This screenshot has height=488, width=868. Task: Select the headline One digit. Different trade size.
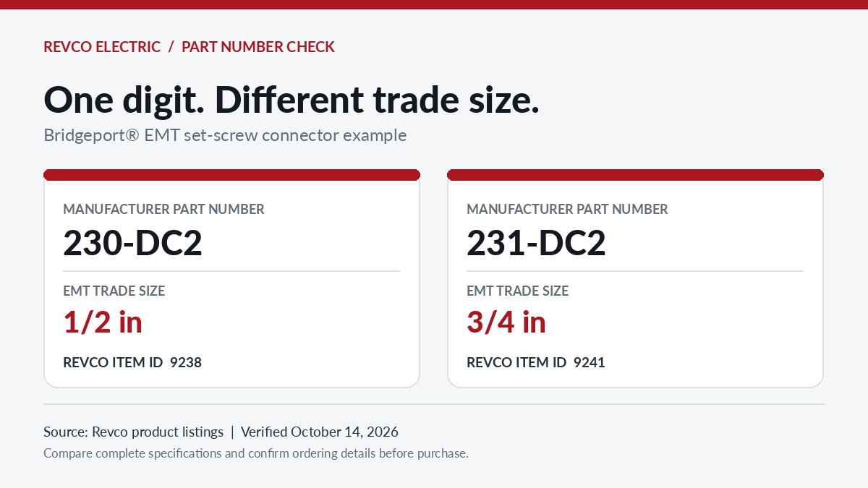[292, 100]
